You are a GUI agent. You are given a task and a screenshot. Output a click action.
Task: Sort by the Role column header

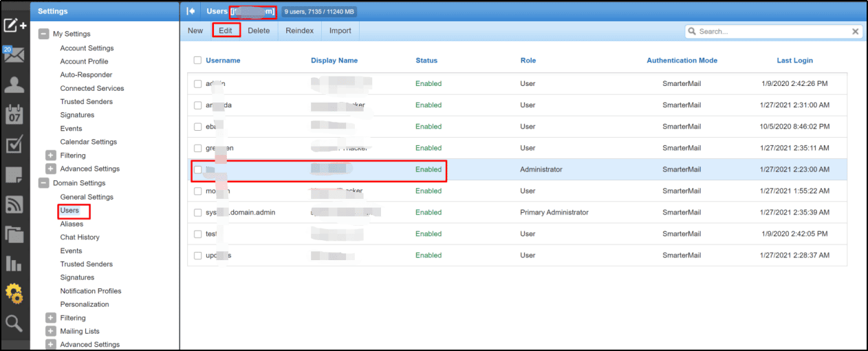click(x=528, y=61)
